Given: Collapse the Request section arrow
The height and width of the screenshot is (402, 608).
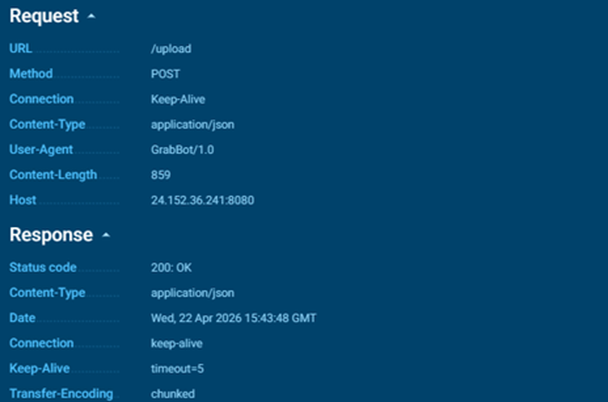Looking at the screenshot, I should tap(92, 18).
